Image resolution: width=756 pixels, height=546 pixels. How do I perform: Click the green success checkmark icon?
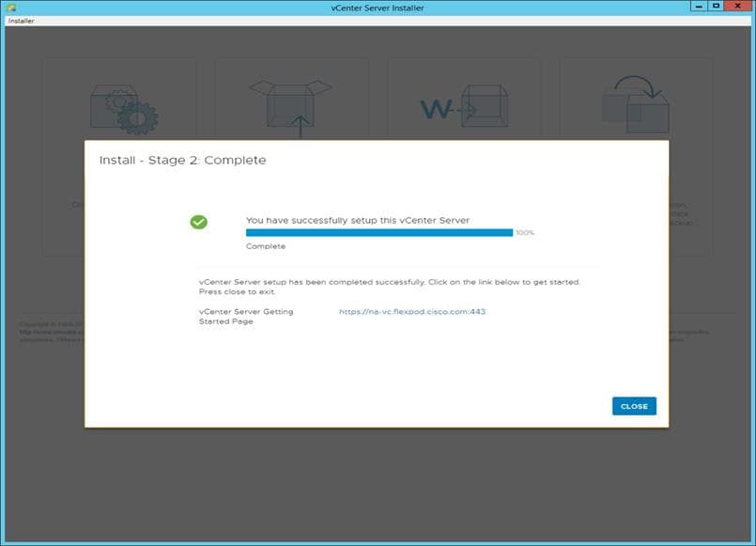(199, 222)
